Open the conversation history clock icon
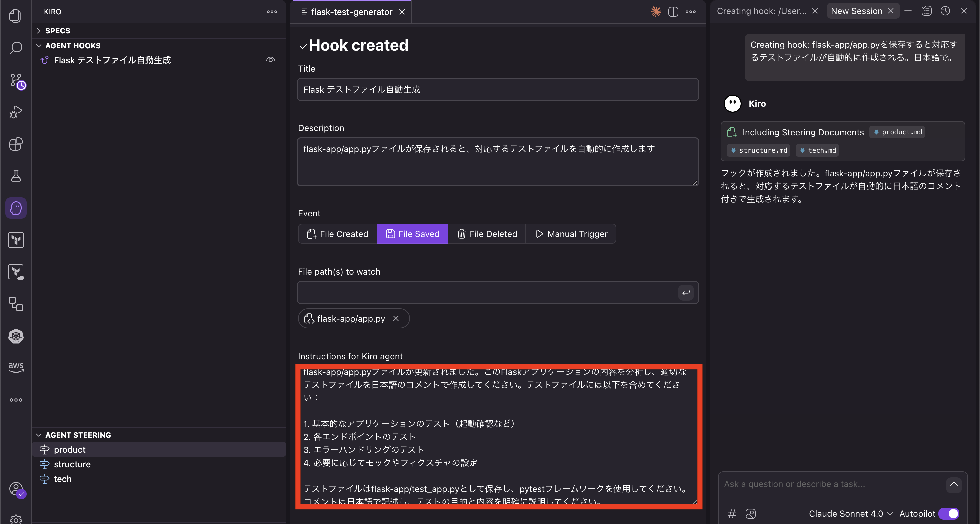Image resolution: width=980 pixels, height=524 pixels. click(x=945, y=11)
